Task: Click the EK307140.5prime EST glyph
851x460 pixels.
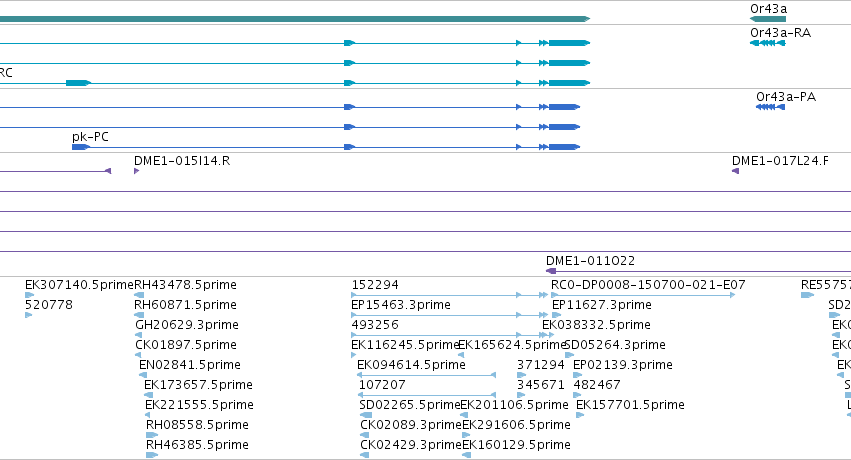Action: pyautogui.click(x=29, y=295)
